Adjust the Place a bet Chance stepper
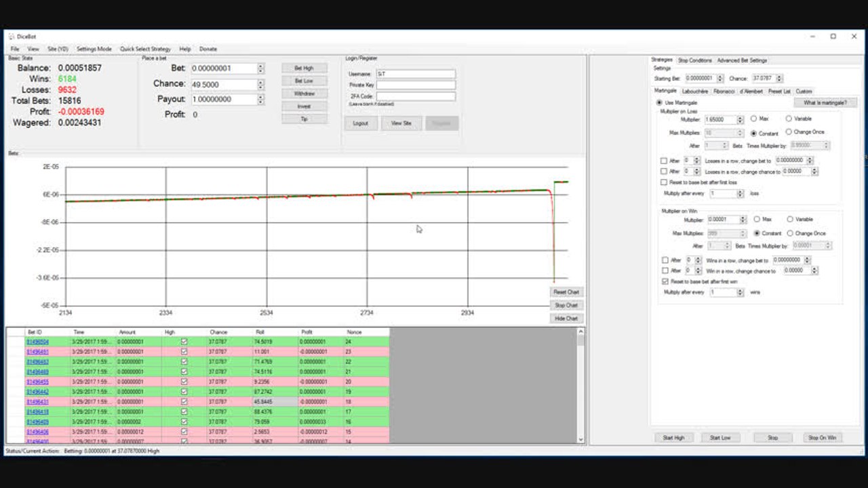Screen dimensions: 868x488 tap(261, 85)
